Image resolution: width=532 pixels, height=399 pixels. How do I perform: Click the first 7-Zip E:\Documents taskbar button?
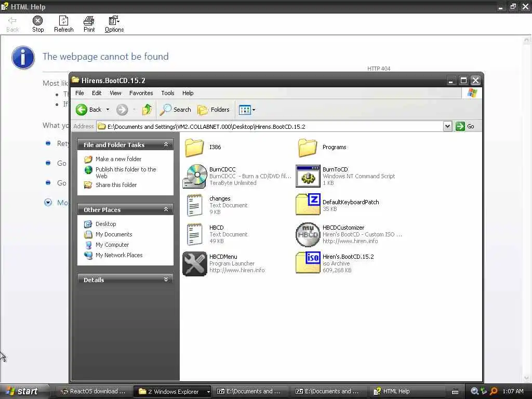click(250, 392)
